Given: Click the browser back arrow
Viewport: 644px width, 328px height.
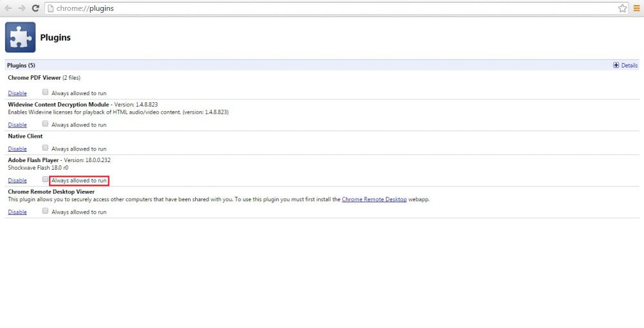Looking at the screenshot, I should [x=8, y=8].
